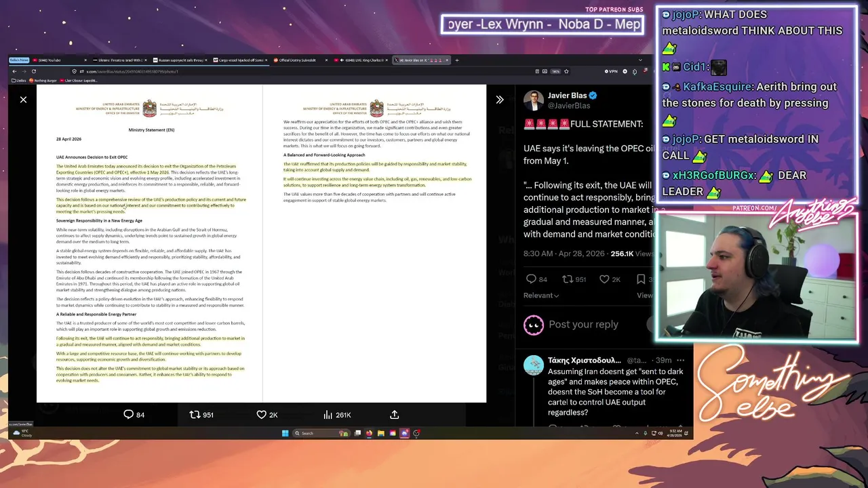Toggle the browser VPN button

(610, 71)
